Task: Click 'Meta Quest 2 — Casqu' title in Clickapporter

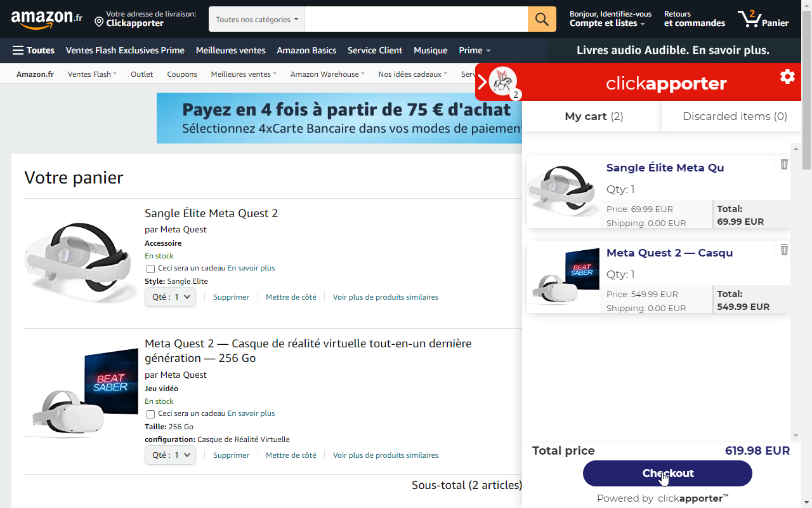Action: tap(669, 253)
